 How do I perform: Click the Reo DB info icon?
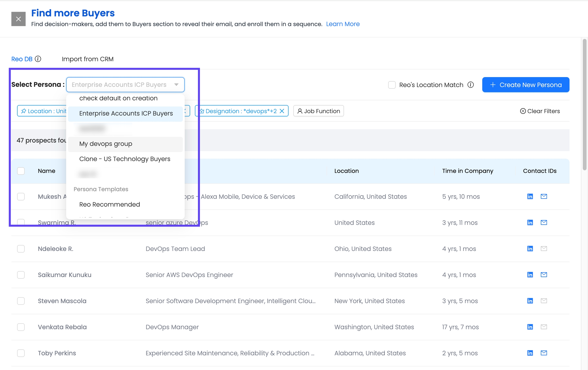click(38, 59)
